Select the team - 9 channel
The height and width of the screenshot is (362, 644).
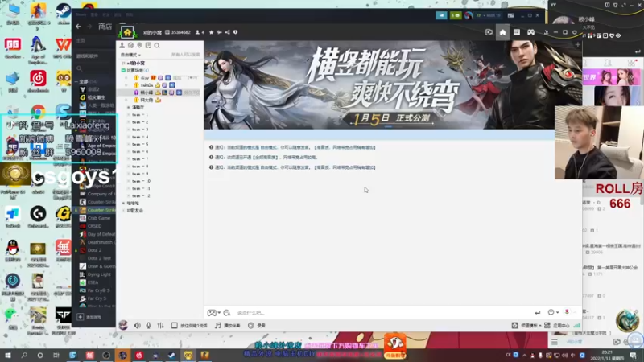(140, 174)
